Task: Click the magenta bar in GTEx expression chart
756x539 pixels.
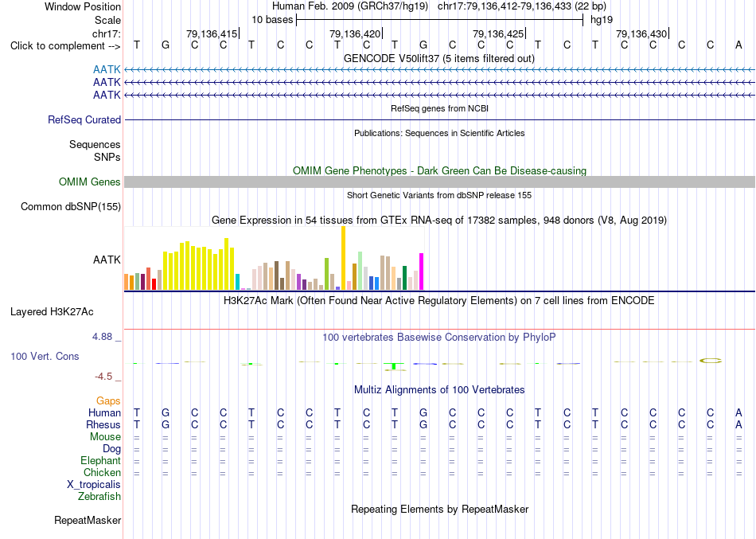Action: point(422,271)
